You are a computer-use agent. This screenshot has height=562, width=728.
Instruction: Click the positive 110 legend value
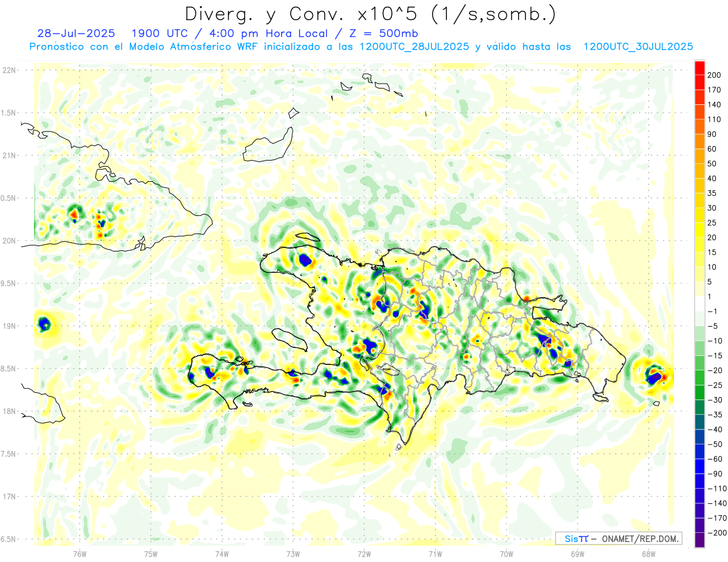click(715, 119)
